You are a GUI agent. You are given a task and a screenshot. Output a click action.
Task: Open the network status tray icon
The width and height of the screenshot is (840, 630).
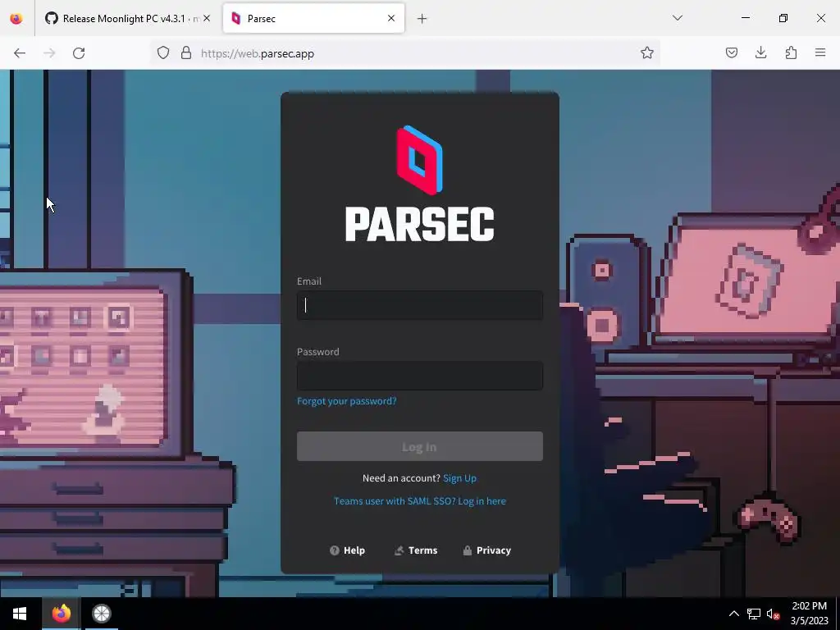[754, 614]
